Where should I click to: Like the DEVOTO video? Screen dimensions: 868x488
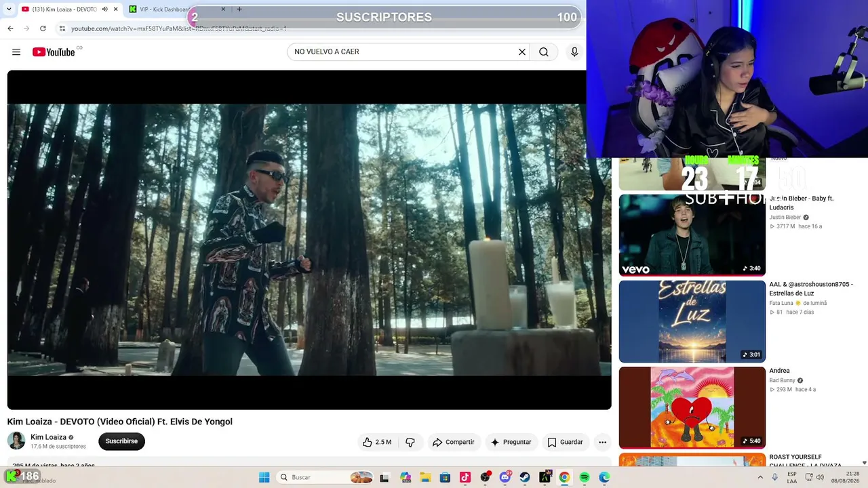(x=377, y=442)
